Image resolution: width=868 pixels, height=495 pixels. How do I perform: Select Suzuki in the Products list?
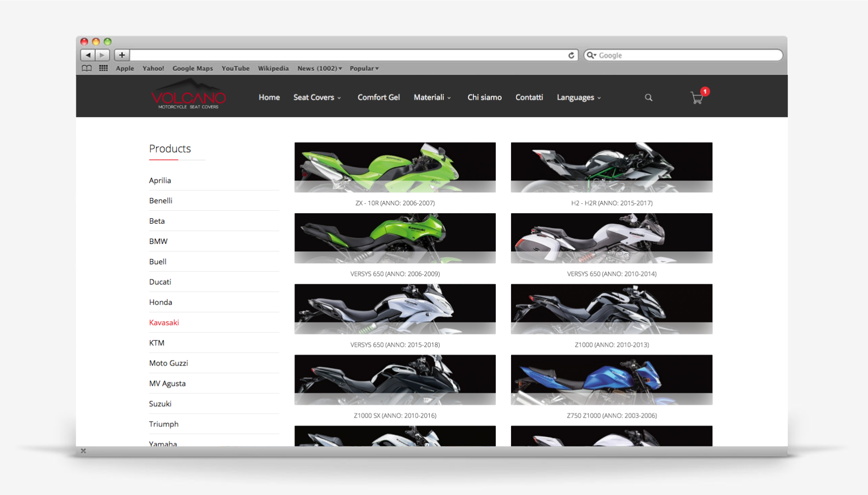click(x=160, y=404)
